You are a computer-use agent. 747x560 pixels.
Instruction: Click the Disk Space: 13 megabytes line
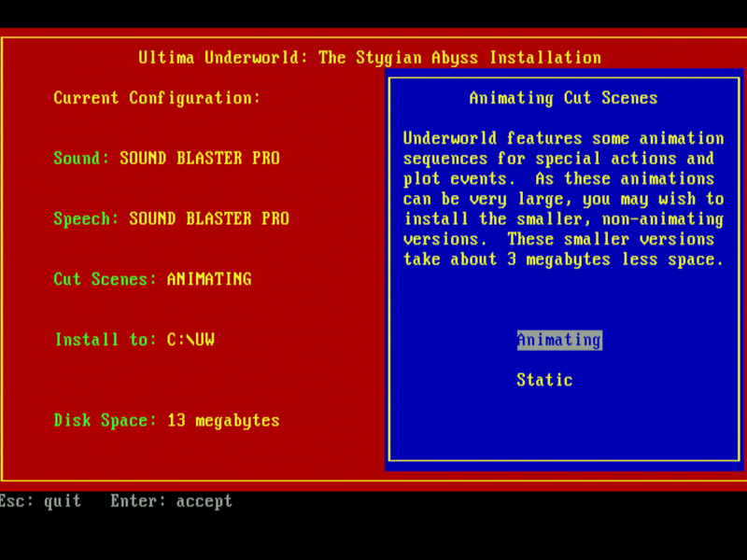(166, 420)
